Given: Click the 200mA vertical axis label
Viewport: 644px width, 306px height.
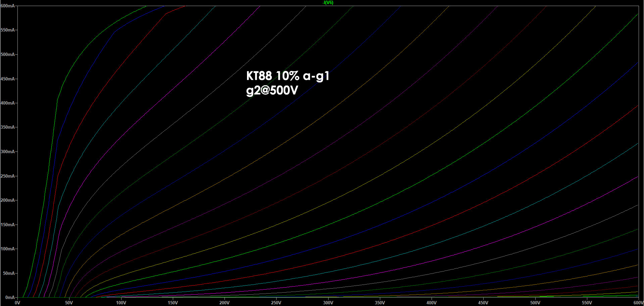Looking at the screenshot, I should coord(7,200).
